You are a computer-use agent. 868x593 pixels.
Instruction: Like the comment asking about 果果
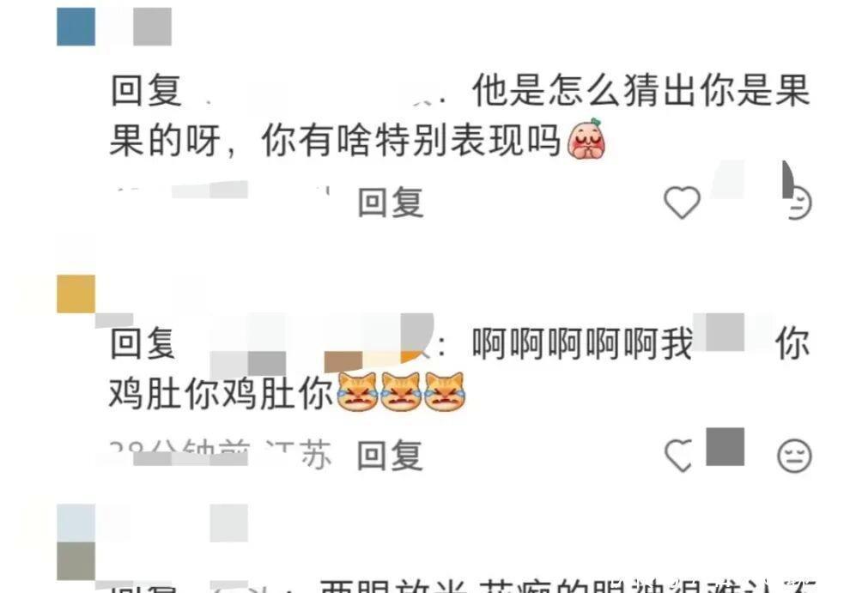tap(682, 203)
